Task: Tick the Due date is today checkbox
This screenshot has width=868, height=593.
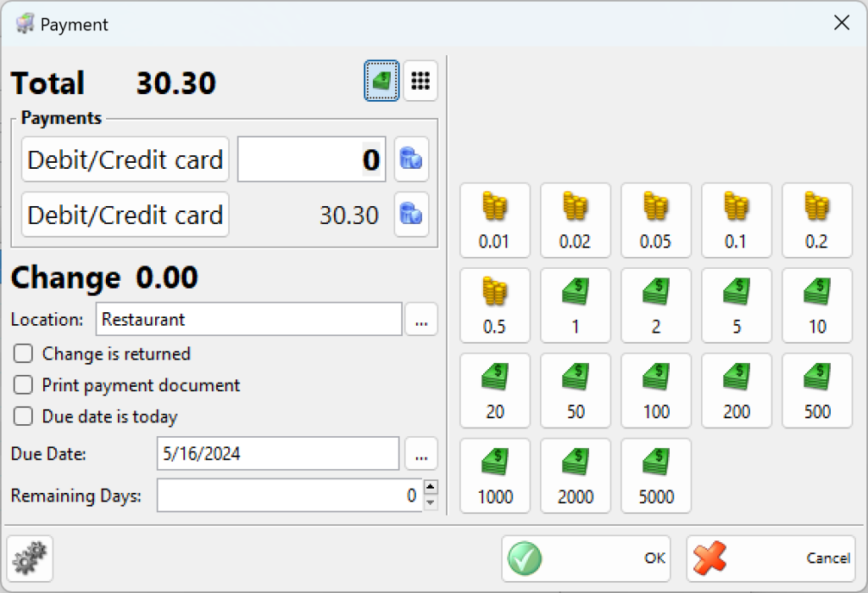Action: tap(24, 417)
